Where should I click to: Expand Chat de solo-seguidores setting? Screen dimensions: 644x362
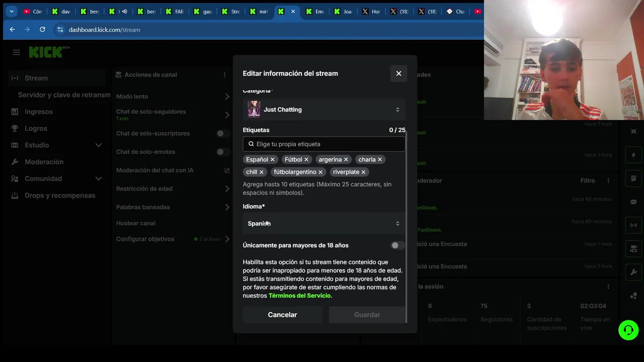coord(227,115)
